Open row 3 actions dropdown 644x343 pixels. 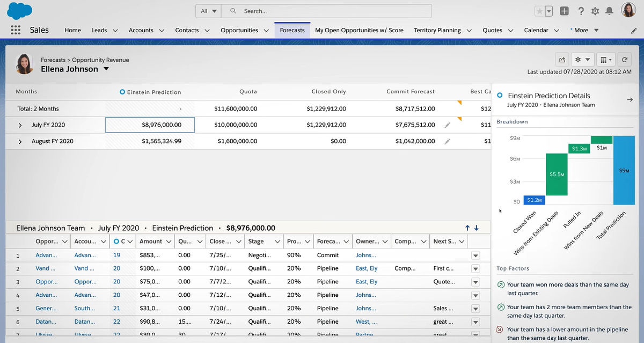[475, 282]
